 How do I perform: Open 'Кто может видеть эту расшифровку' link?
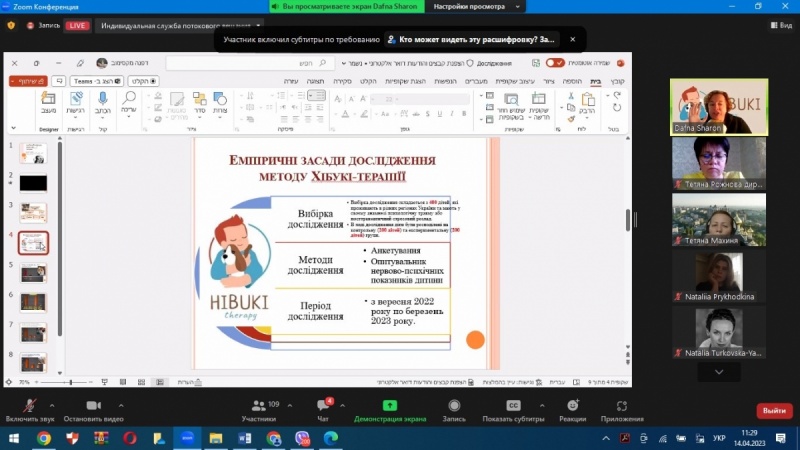476,40
